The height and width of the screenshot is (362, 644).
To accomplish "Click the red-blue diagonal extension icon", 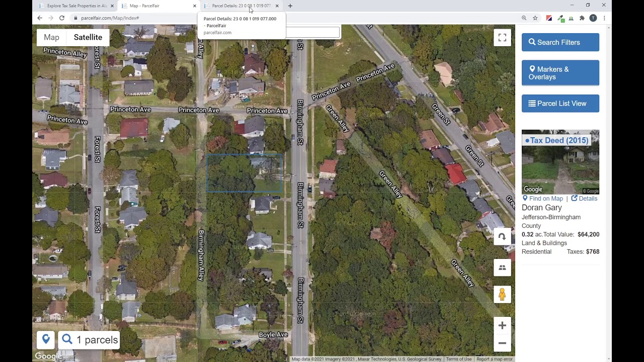I will point(549,18).
